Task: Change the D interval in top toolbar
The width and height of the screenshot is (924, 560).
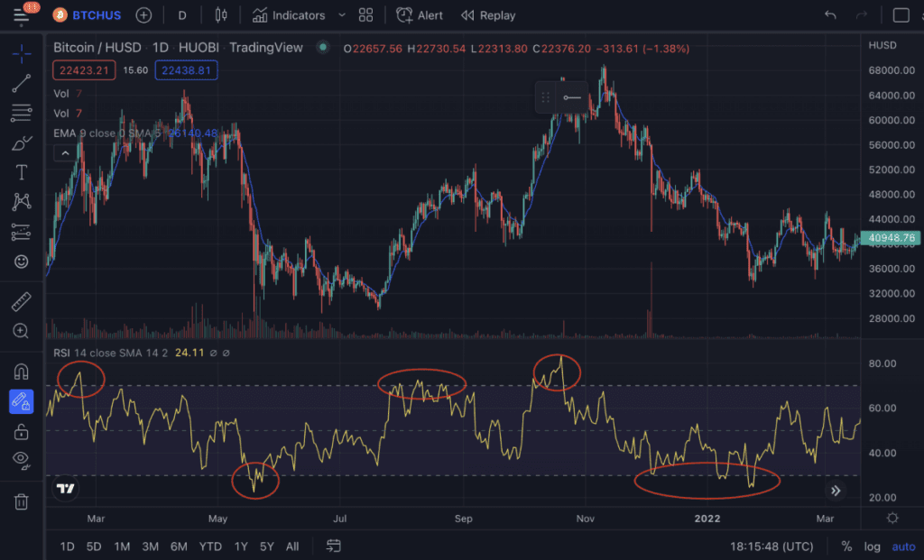Action: click(182, 15)
